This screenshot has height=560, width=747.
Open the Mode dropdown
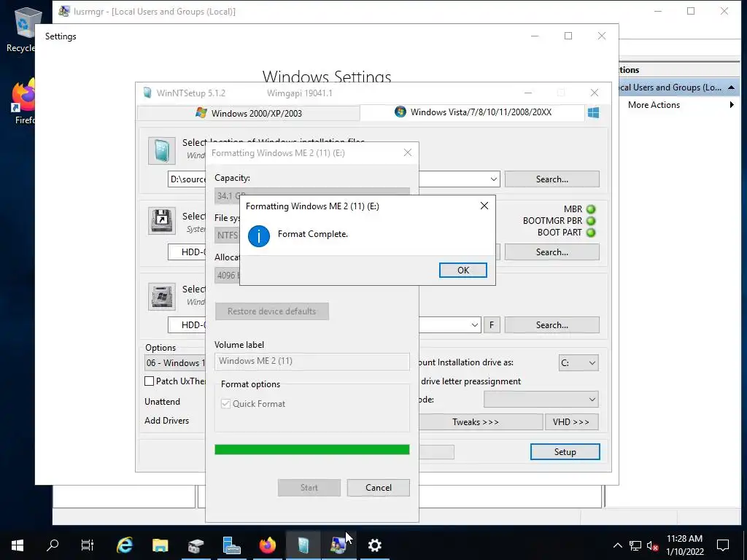[x=541, y=400]
